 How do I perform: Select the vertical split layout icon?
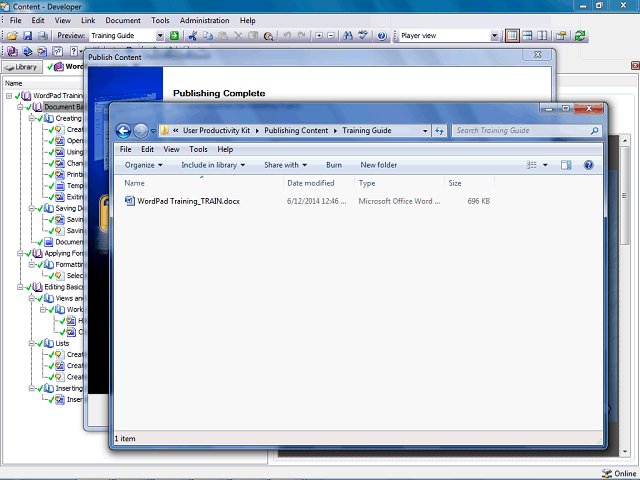(542, 36)
